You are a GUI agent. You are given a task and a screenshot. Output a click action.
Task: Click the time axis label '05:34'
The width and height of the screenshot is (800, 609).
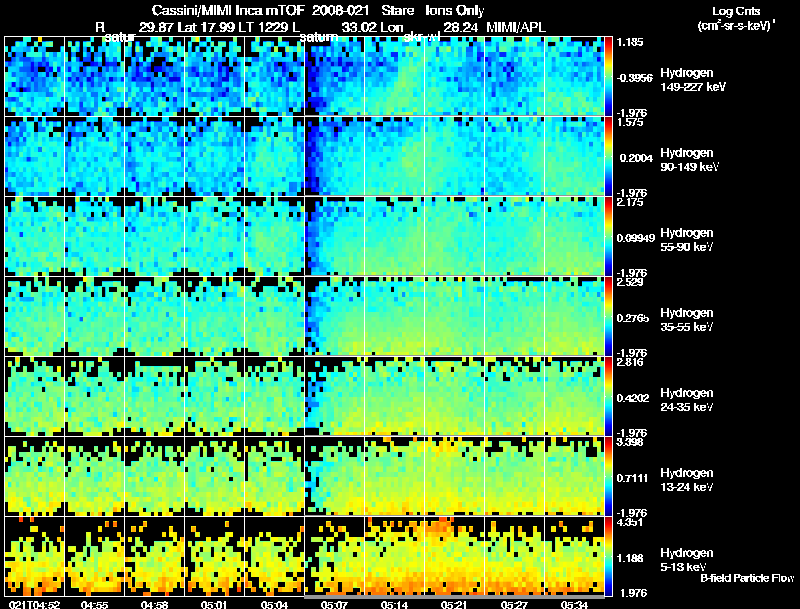click(574, 604)
